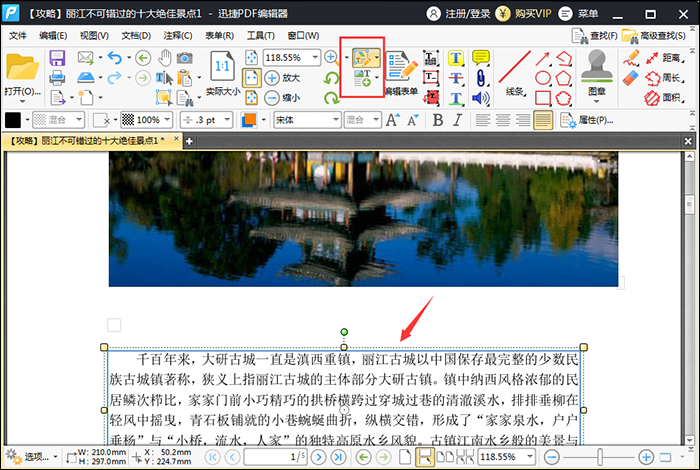Screen dimensions: 700x470
Task: Open the 工具(T) menu
Action: (261, 35)
